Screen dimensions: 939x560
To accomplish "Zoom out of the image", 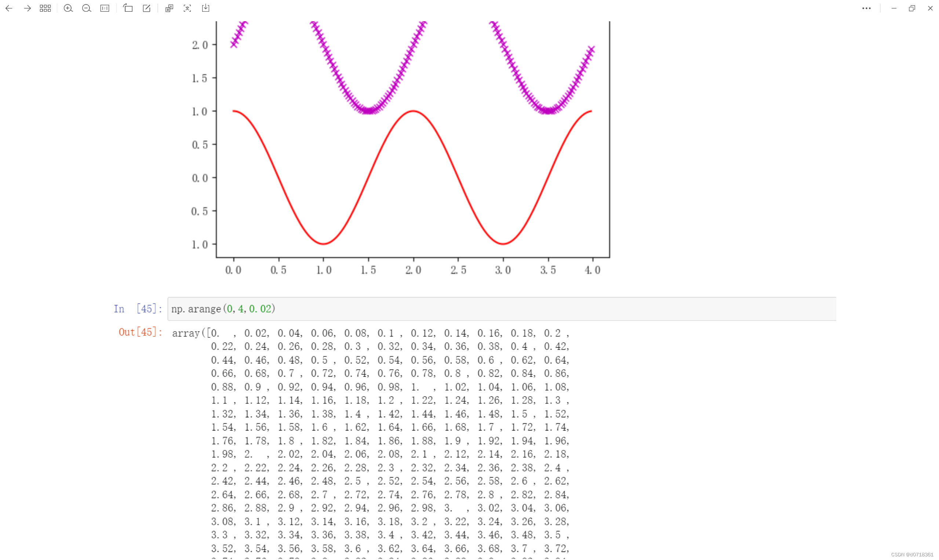I will click(87, 8).
